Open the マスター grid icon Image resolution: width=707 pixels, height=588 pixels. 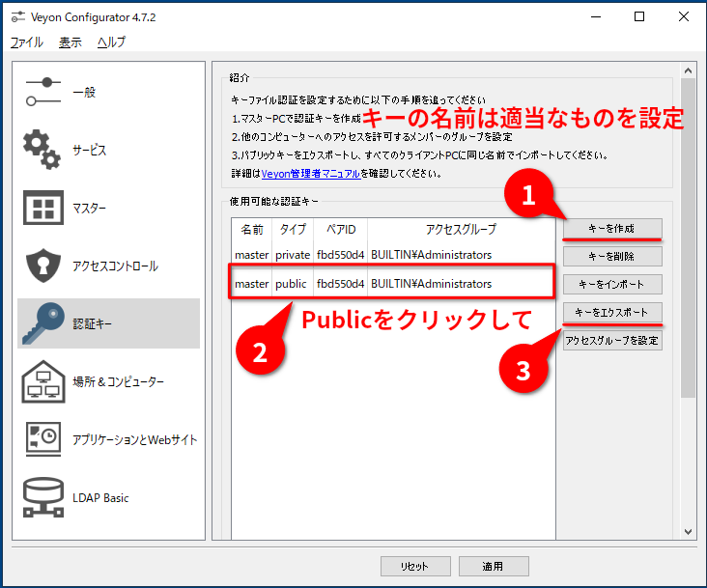pyautogui.click(x=43, y=208)
